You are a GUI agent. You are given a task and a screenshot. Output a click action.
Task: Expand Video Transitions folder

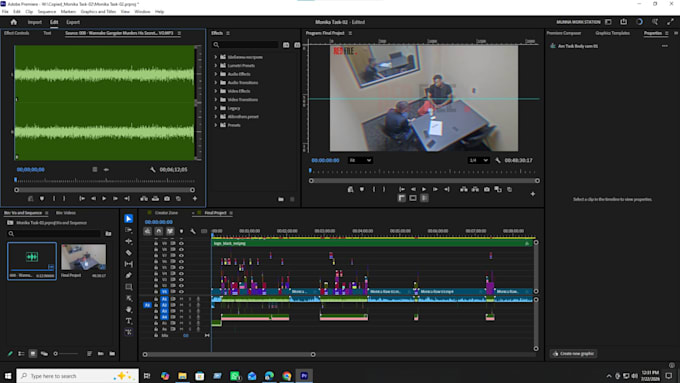[x=216, y=99]
